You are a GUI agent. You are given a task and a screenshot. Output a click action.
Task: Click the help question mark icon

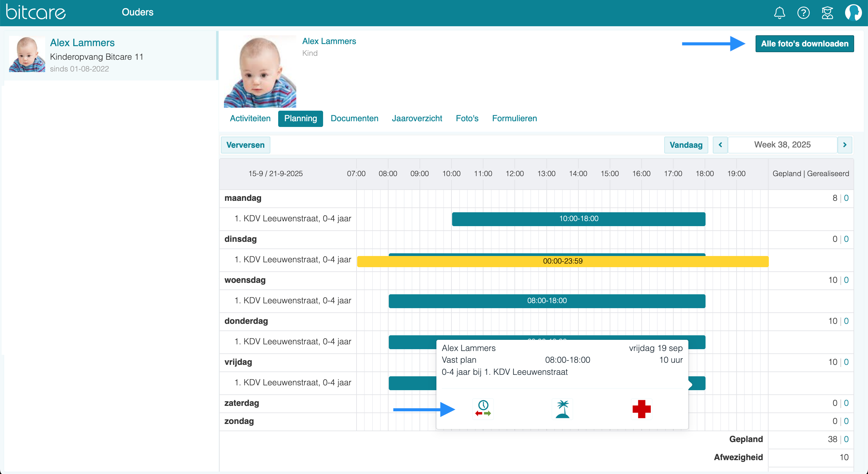(x=803, y=13)
